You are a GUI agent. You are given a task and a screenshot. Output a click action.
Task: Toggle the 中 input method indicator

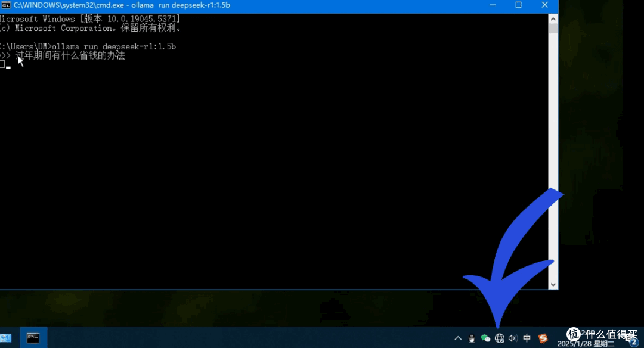527,338
